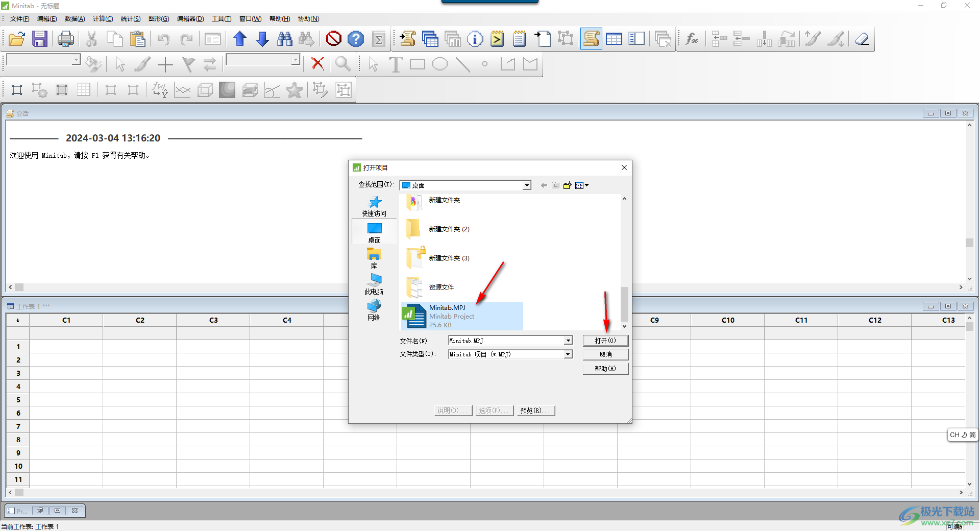The image size is (980, 531).
Task: Expand the second toolbar combo box
Action: 296,60
